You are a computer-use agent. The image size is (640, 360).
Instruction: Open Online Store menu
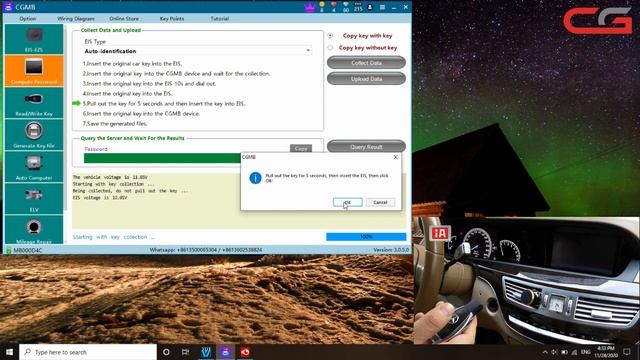point(124,19)
